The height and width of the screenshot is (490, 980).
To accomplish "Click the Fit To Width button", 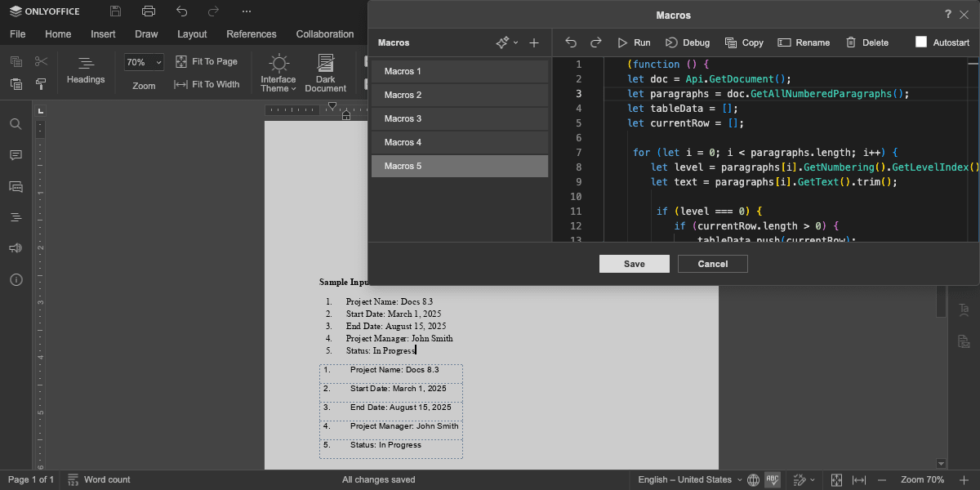I will click(207, 84).
